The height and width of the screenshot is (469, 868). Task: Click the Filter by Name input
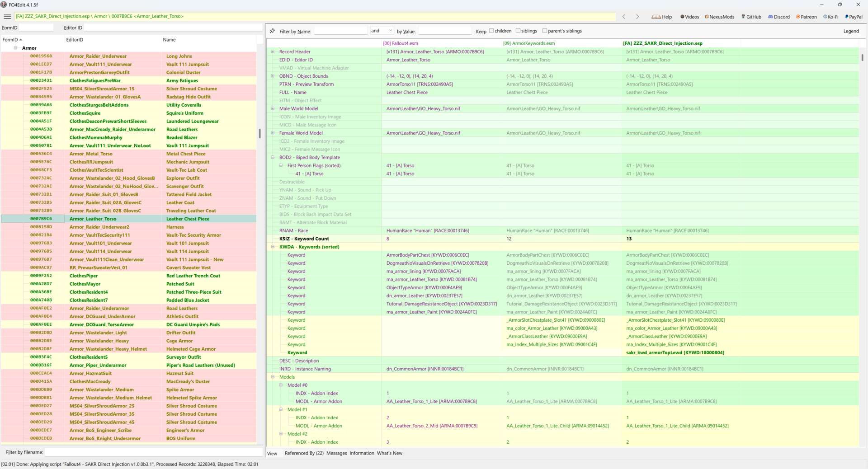pyautogui.click(x=340, y=31)
